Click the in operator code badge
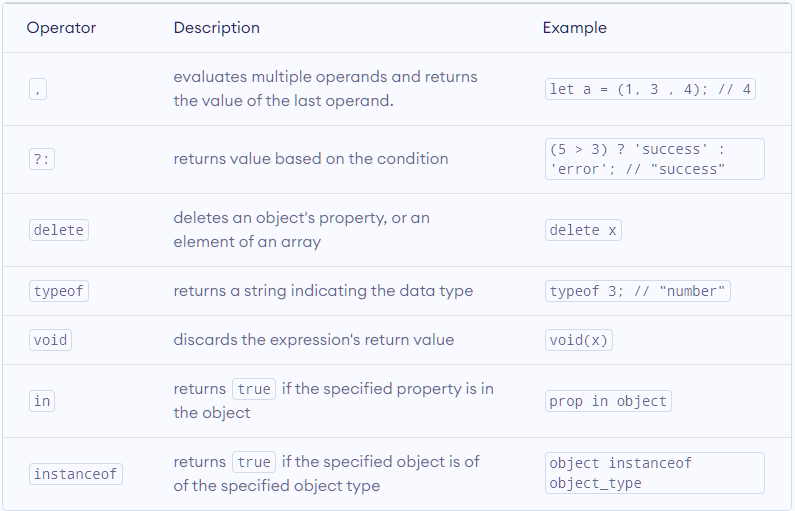Screen dimensions: 795x511 [x=42, y=401]
